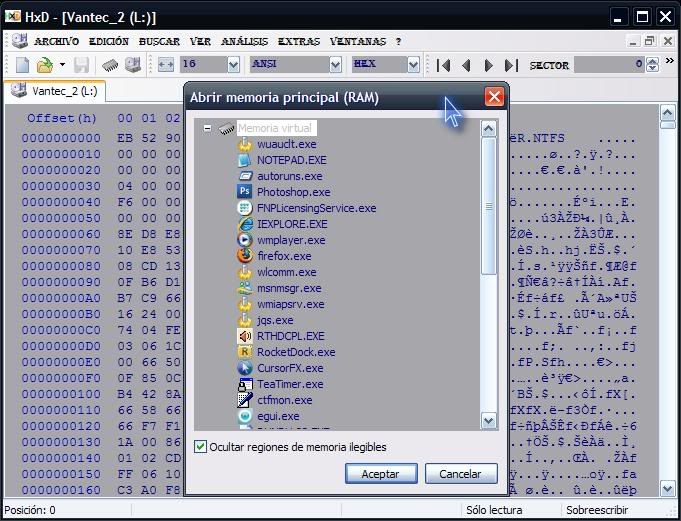Click the disabled Save floppy icon
The width and height of the screenshot is (681, 521).
[81, 65]
